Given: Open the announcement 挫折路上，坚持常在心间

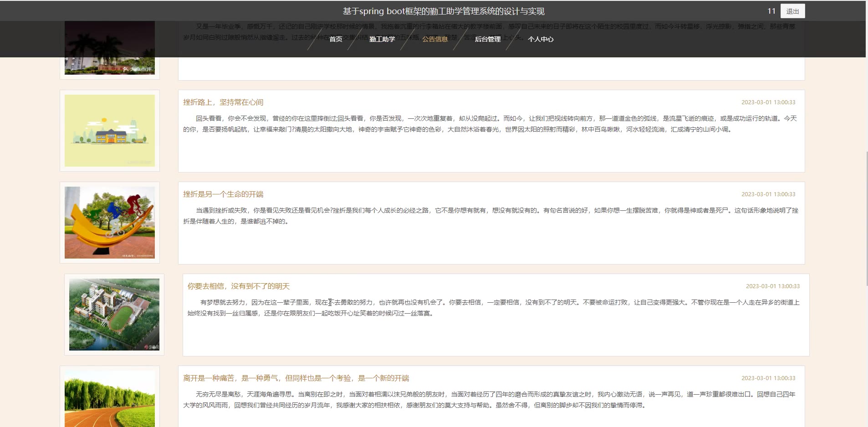Looking at the screenshot, I should click(x=223, y=102).
